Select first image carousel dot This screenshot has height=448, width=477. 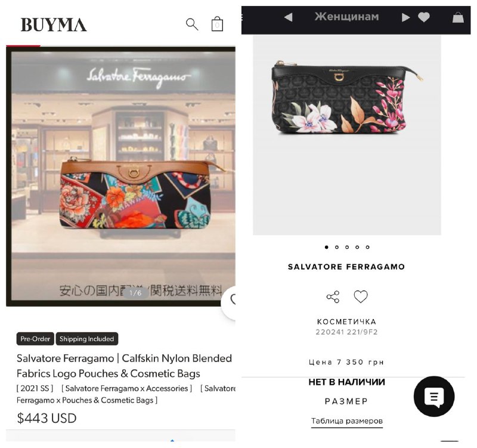[x=326, y=247]
